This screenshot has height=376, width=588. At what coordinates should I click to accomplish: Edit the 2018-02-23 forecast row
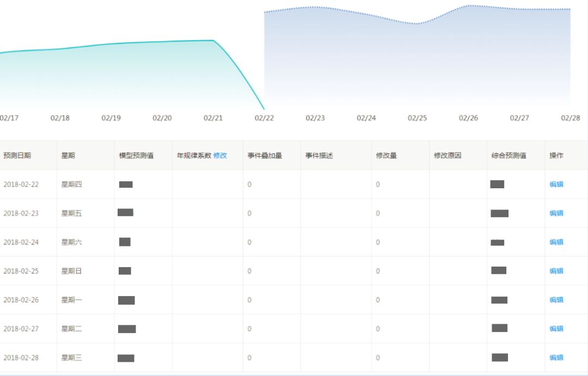click(556, 213)
